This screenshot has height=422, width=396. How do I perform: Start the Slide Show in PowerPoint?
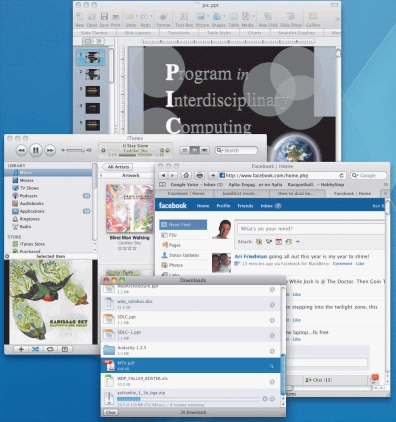click(291, 19)
